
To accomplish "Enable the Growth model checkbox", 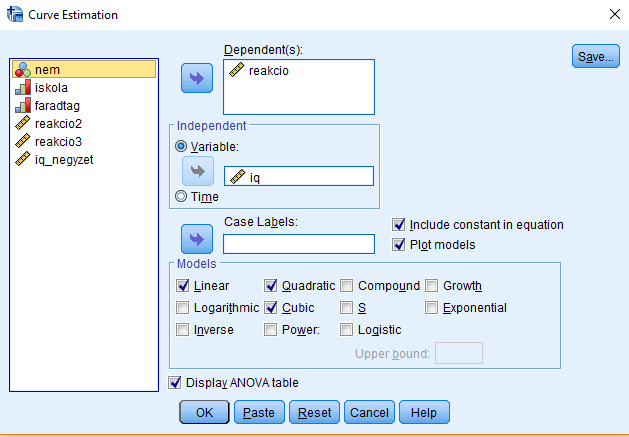I will pyautogui.click(x=432, y=286).
